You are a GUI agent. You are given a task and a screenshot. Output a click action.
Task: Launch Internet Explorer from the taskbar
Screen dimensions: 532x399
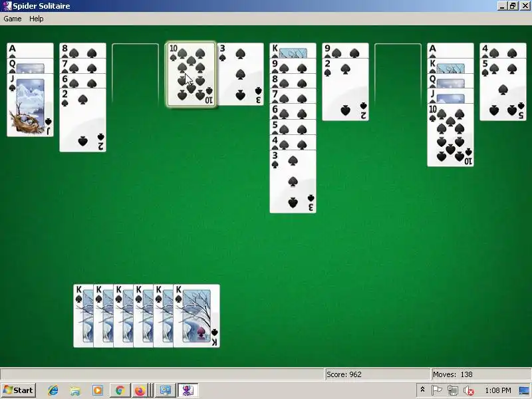tap(53, 390)
